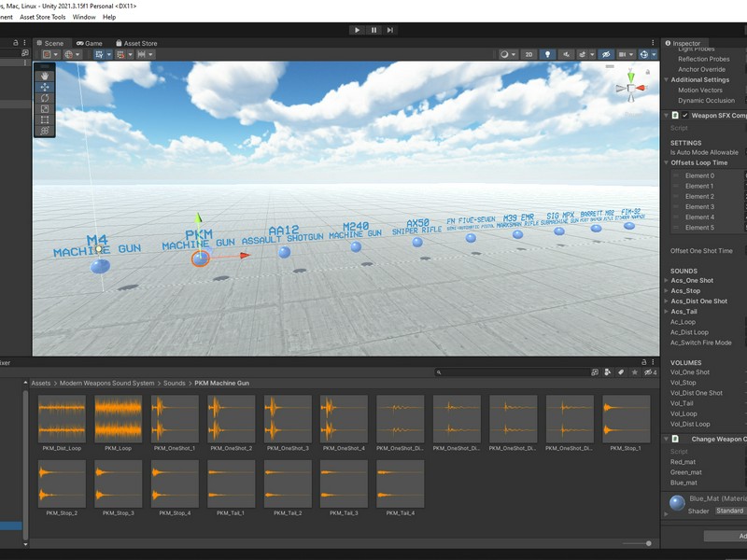Image resolution: width=747 pixels, height=560 pixels.
Task: Click the Pause button
Action: coord(374,30)
